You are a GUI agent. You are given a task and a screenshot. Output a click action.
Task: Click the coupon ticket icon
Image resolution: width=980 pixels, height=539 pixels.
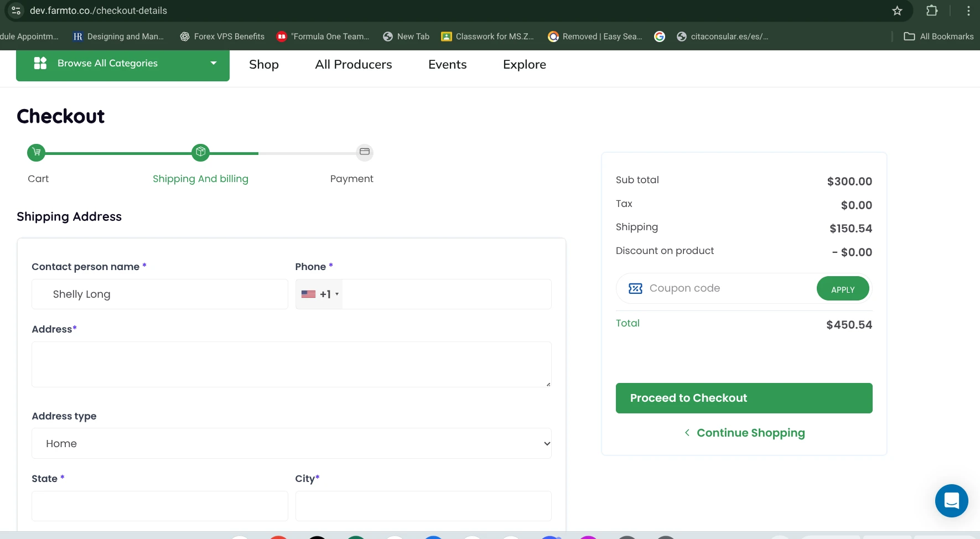click(x=635, y=288)
